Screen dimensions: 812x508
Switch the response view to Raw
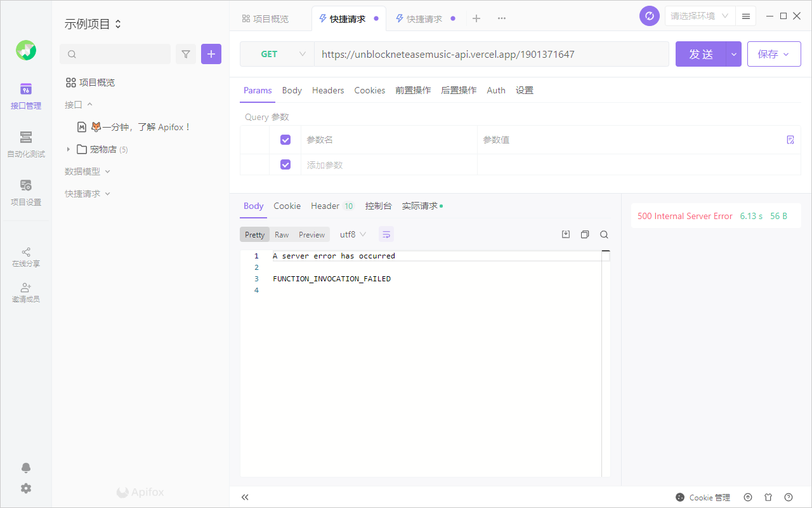click(x=282, y=234)
